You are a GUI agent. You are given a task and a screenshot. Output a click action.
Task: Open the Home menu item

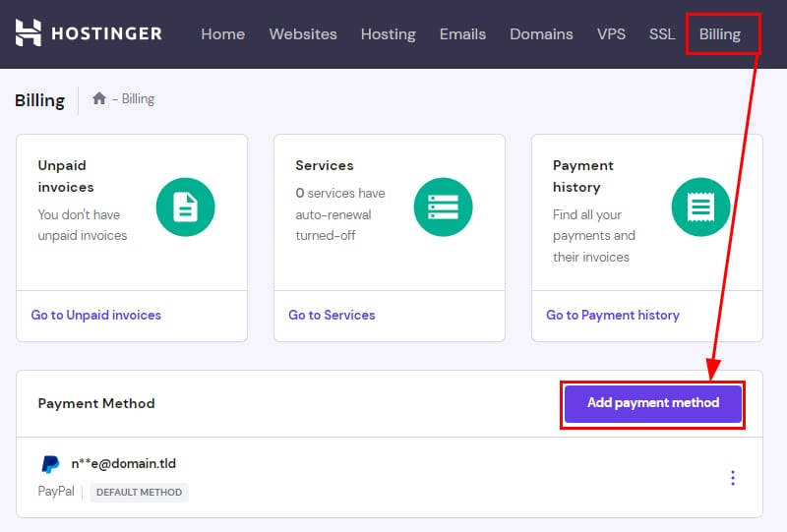(222, 33)
